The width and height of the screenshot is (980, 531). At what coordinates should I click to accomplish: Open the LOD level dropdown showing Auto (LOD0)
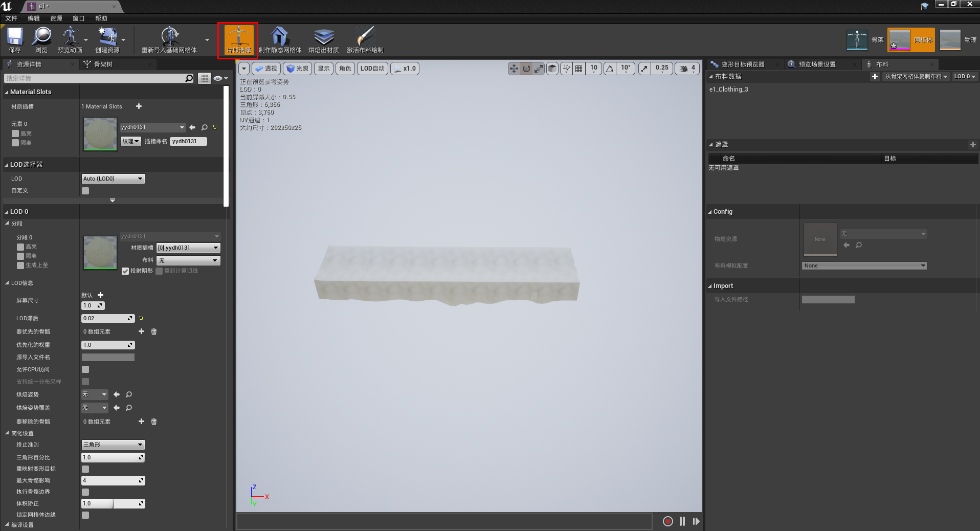tap(113, 179)
